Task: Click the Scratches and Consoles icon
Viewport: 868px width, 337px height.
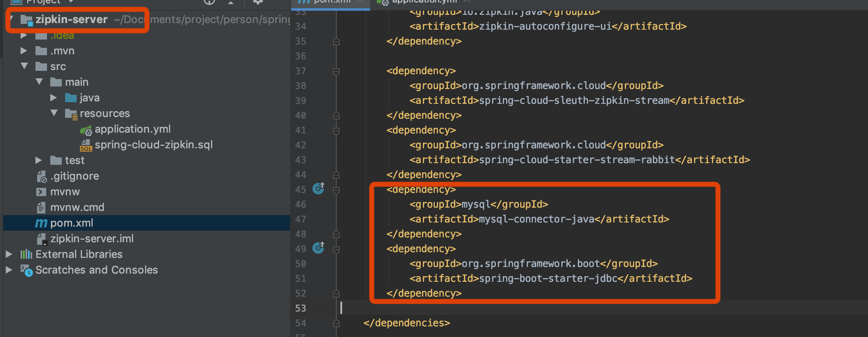Action: [x=27, y=270]
